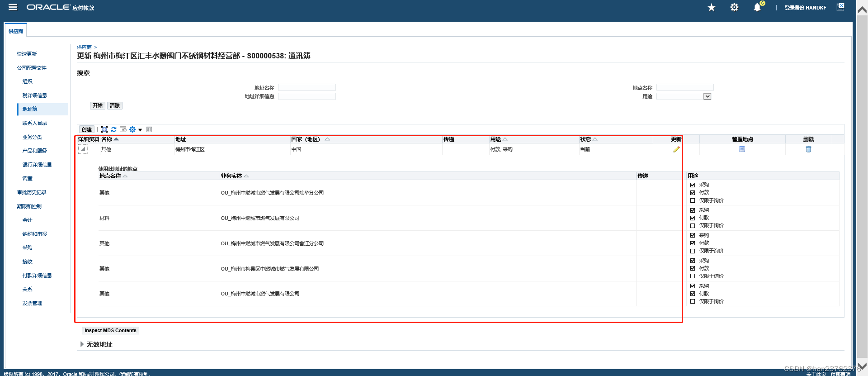Image resolution: width=868 pixels, height=376 pixels.
Task: Click the 管理地点 icon in the address row
Action: point(742,149)
